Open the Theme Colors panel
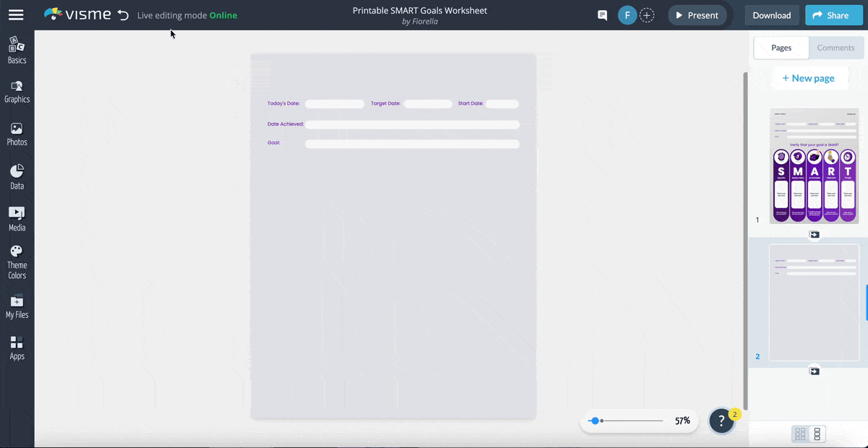This screenshot has height=448, width=868. click(x=17, y=262)
